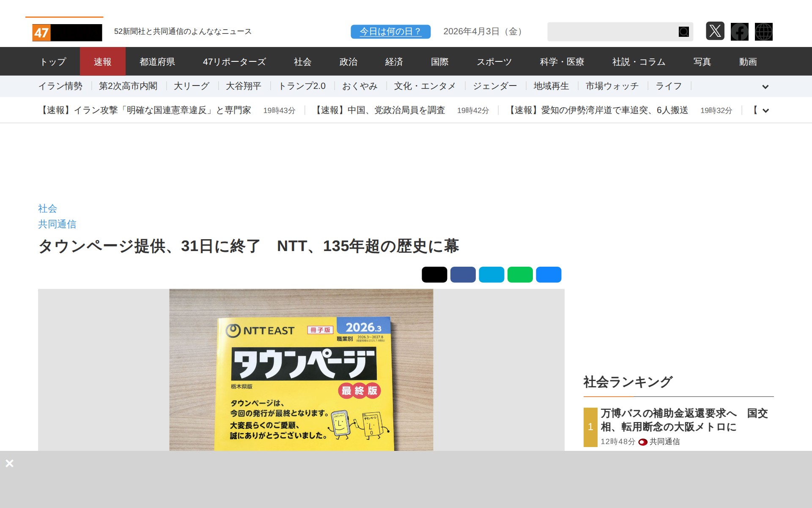Share article with dark blue Facebook button
Screen dimensions: 812x508
(463, 275)
